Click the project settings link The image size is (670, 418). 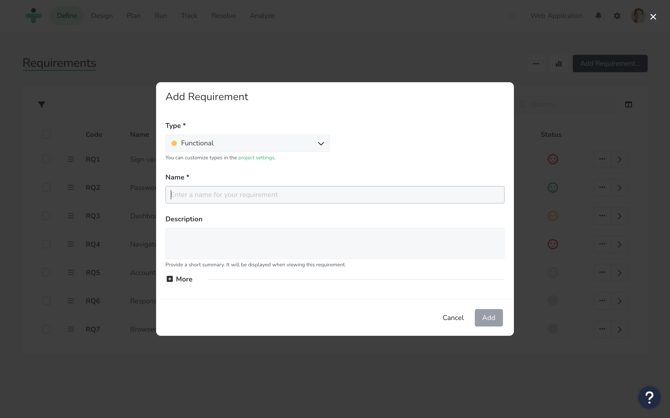(x=256, y=158)
